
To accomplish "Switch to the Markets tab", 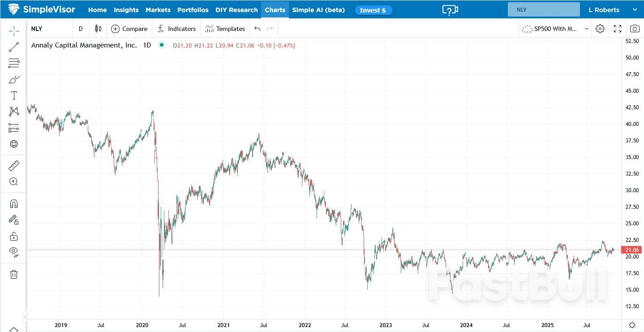I will pos(158,9).
